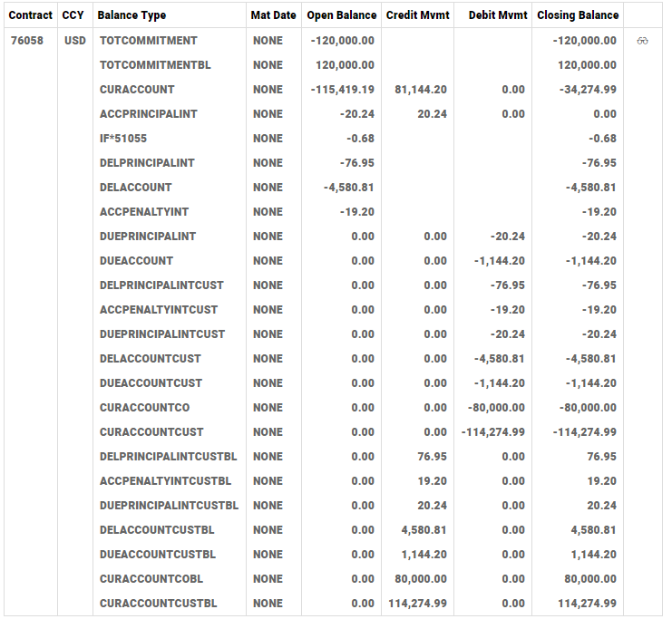Select the CURACCOUNTCUSTBL balance type cell
This screenshot has height=619, width=672.
159,604
